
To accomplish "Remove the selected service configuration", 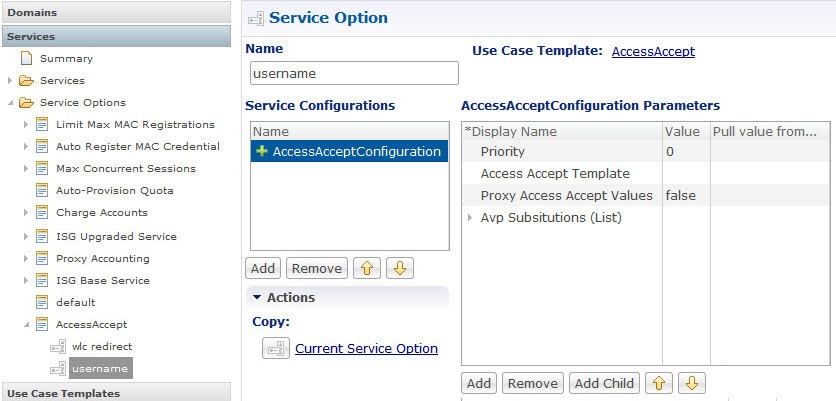I will [x=317, y=268].
